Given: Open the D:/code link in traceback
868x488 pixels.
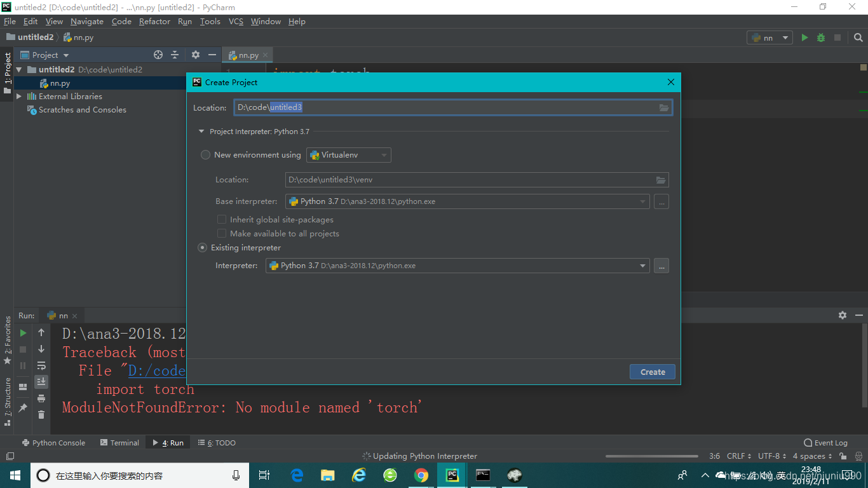Looking at the screenshot, I should point(157,370).
